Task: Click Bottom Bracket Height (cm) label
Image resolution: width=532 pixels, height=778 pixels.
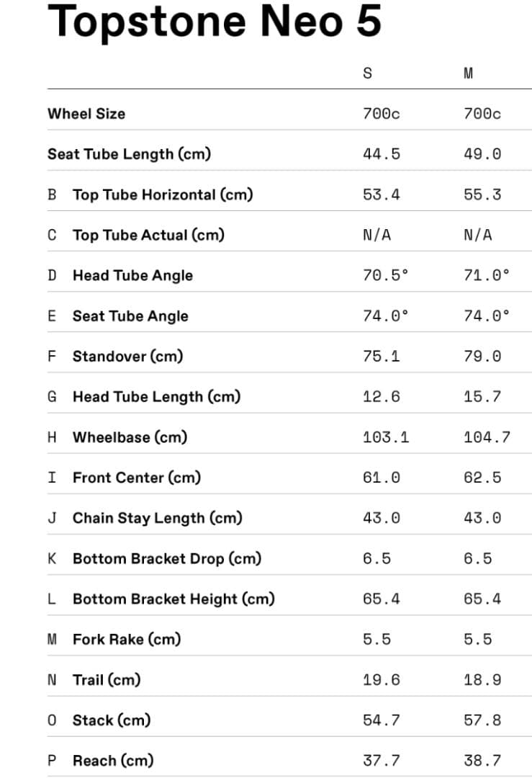Action: click(x=173, y=599)
